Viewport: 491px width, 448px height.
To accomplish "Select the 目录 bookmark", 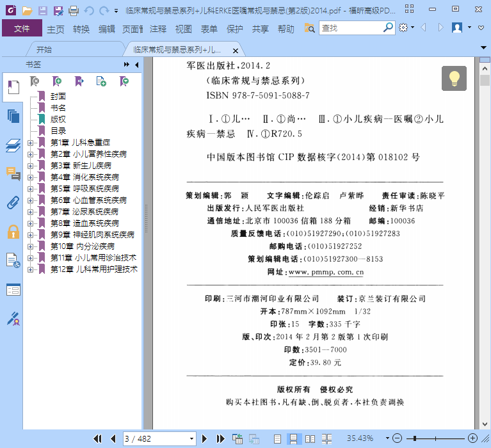I will click(x=58, y=131).
